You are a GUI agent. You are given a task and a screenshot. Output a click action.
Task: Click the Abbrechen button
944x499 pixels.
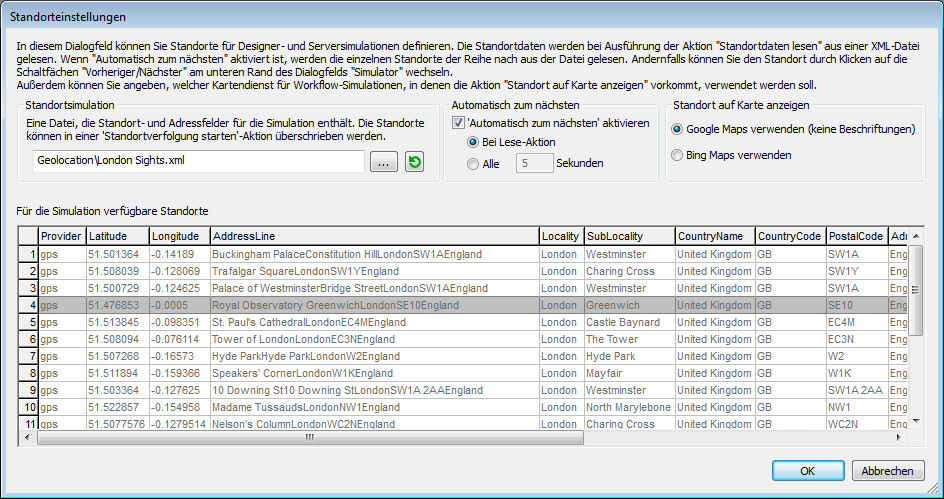click(x=887, y=471)
